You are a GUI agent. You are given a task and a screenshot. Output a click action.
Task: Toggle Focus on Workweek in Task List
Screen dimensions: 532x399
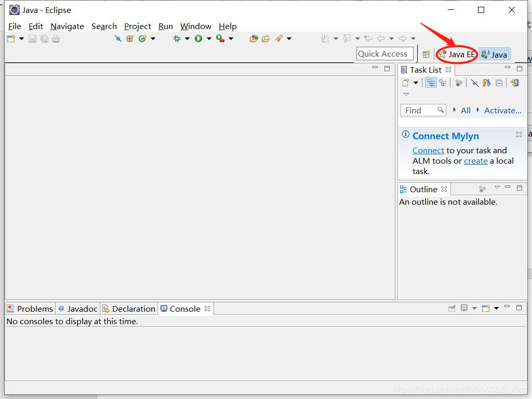tap(459, 83)
